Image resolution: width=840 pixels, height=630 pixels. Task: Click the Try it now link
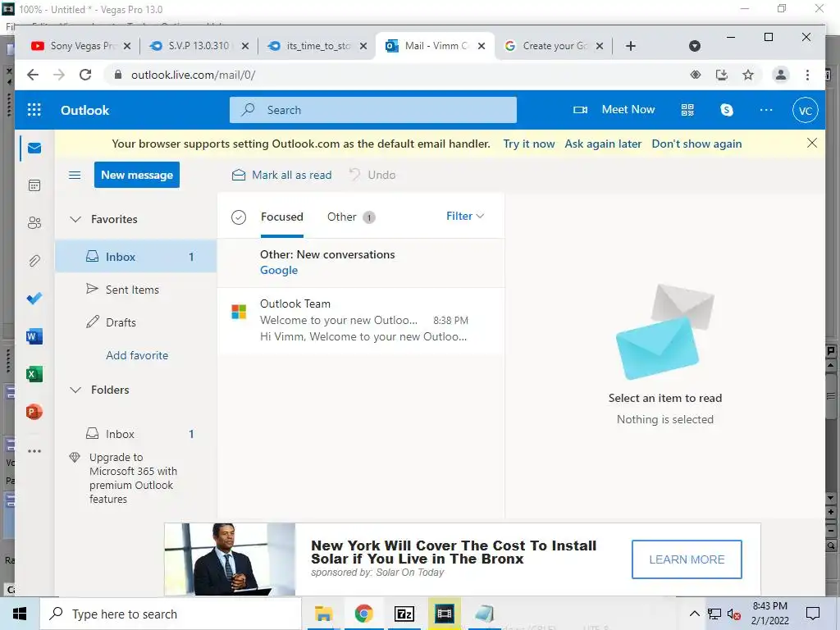pyautogui.click(x=529, y=144)
